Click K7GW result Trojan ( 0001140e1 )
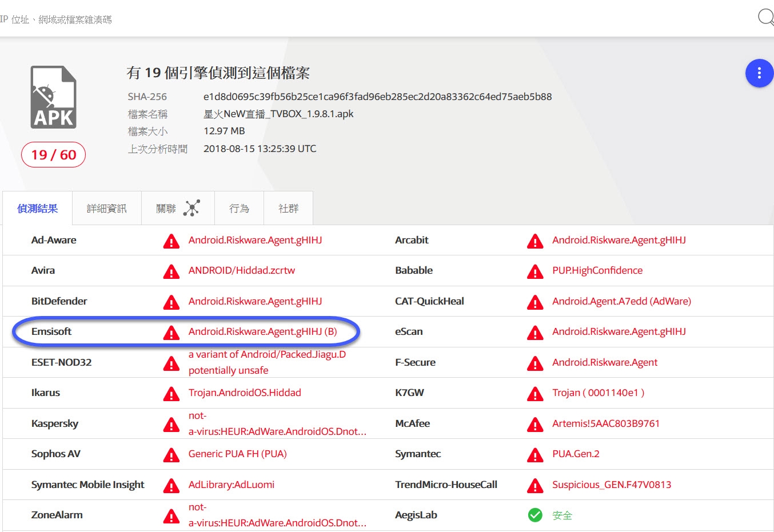This screenshot has width=774, height=532. click(599, 393)
